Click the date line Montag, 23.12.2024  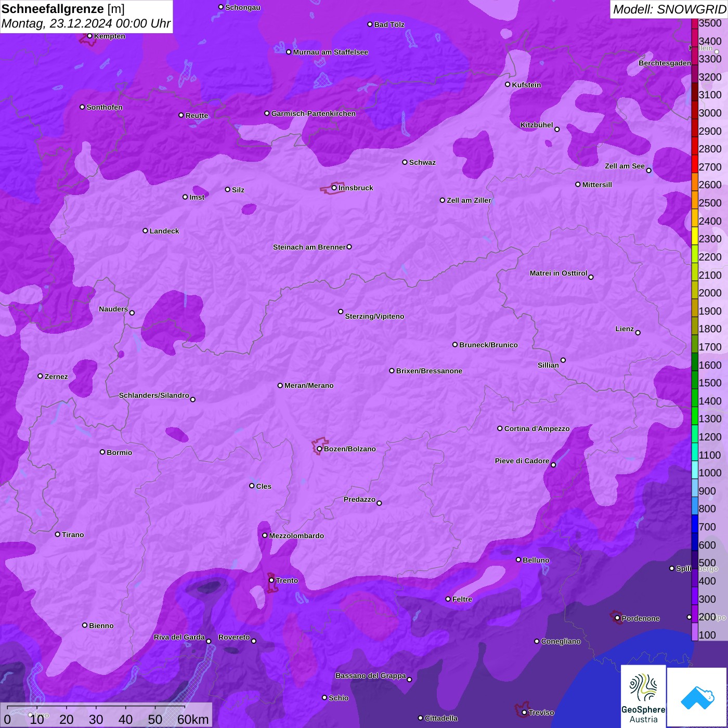tap(86, 24)
